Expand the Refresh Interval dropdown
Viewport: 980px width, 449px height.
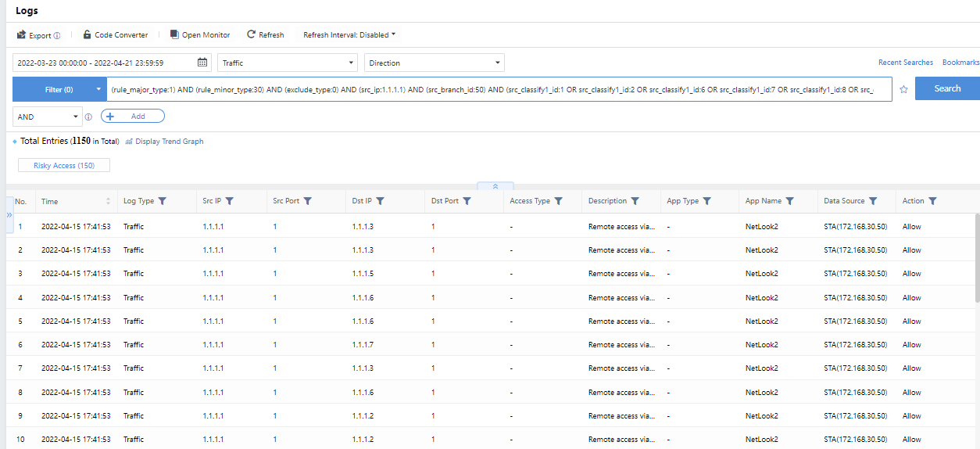(349, 35)
